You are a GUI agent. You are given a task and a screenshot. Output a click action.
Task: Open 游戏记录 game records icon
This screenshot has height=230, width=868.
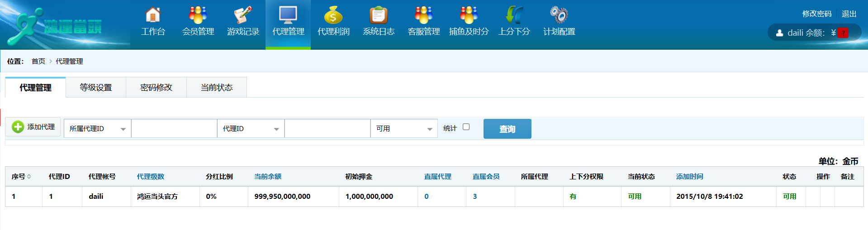[x=243, y=16]
